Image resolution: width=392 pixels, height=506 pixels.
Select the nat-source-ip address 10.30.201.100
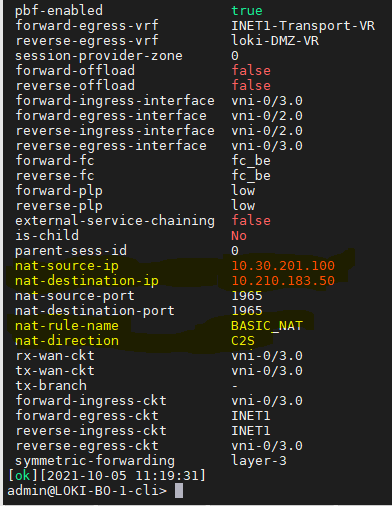283,266
